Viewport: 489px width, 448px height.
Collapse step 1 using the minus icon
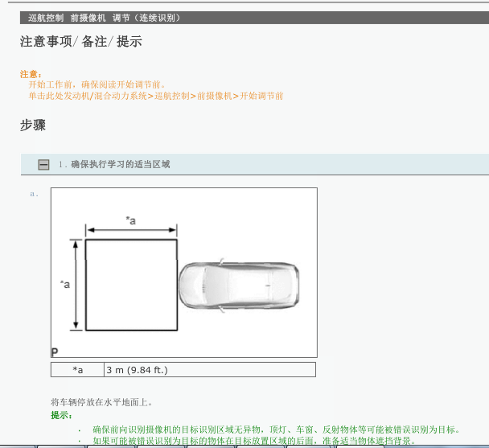[43, 164]
